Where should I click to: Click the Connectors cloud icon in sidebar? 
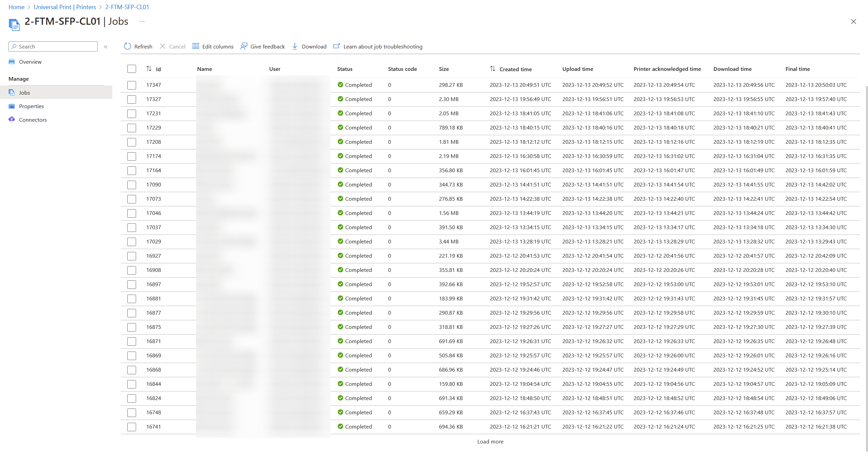click(12, 120)
